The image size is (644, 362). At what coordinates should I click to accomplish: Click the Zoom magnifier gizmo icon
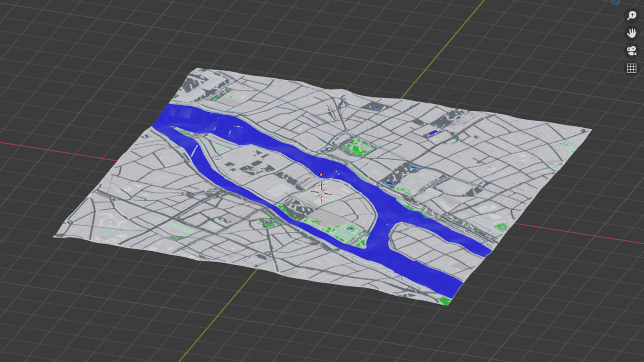click(631, 16)
